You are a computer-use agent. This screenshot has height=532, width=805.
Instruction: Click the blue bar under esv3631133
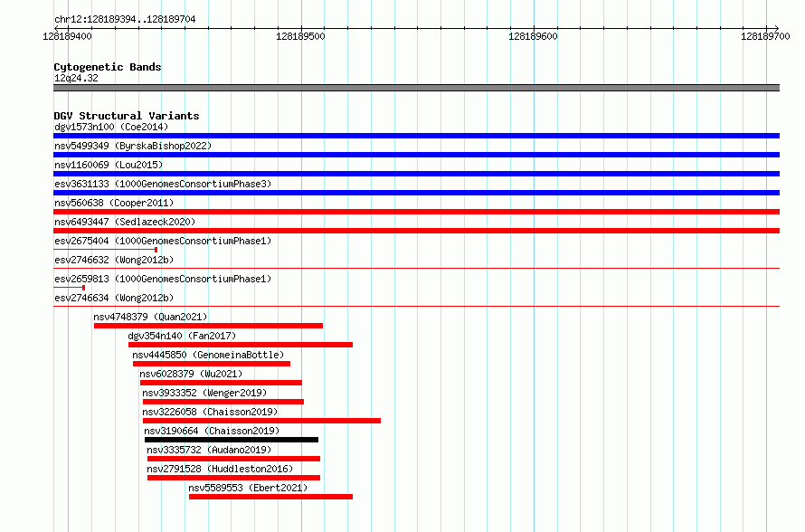pyautogui.click(x=416, y=193)
